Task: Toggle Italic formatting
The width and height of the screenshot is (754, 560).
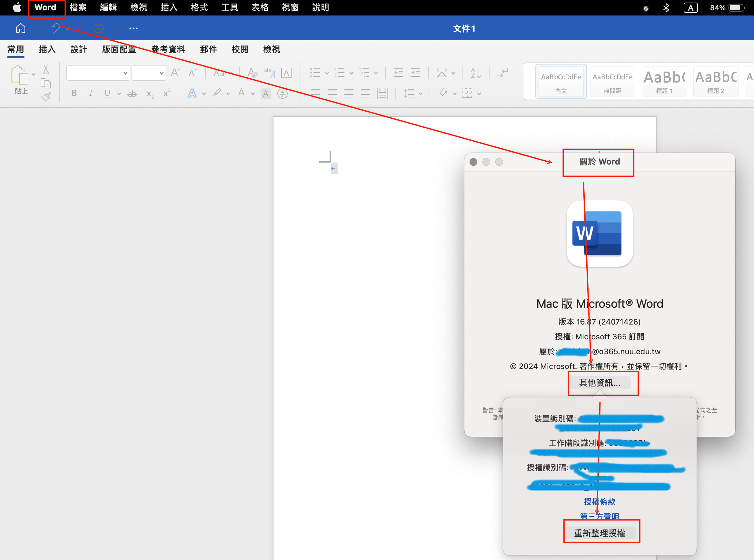Action: 91,93
